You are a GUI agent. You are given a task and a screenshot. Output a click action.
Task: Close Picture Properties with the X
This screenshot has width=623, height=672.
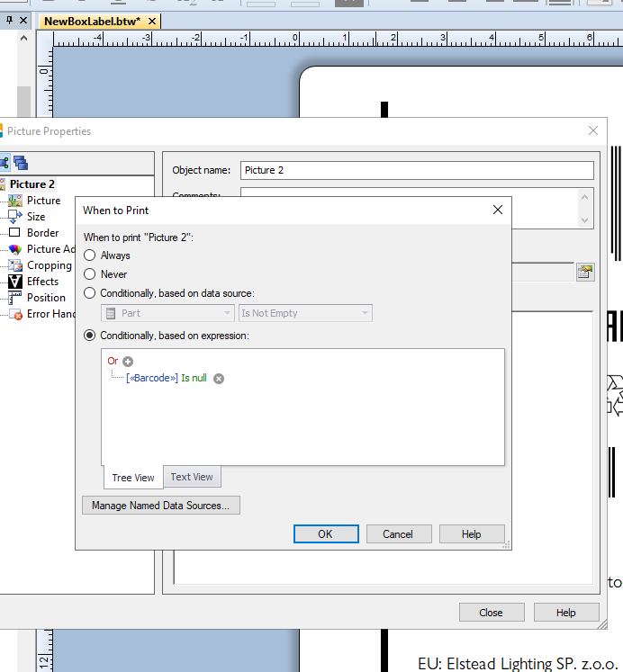point(593,130)
